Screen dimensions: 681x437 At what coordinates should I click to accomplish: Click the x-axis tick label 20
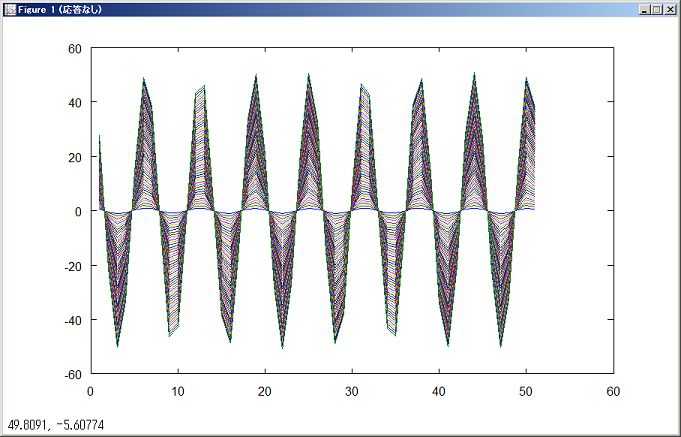click(265, 391)
